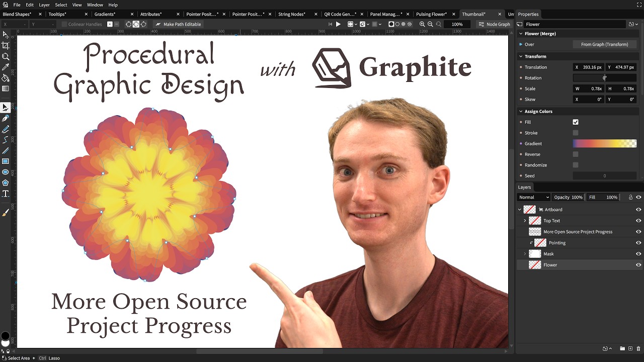Screen dimensions: 644x362
Task: Expand the Top Text layer group
Action: pos(525,221)
